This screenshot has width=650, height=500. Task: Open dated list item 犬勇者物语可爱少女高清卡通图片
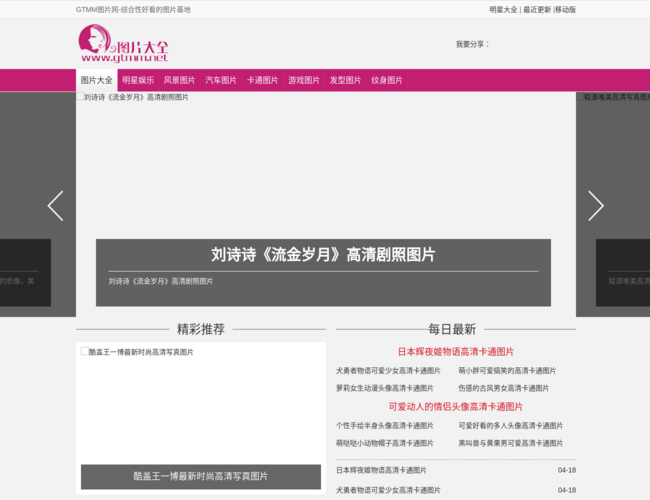pos(388,490)
